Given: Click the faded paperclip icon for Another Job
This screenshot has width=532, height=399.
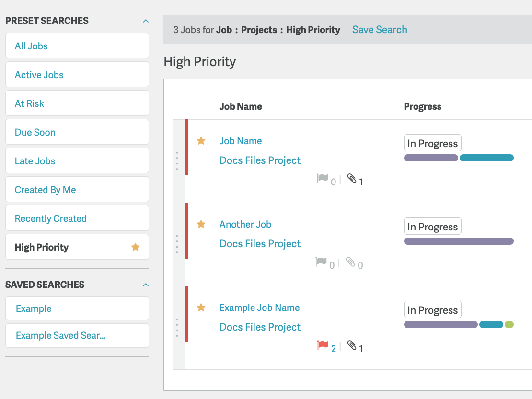Looking at the screenshot, I should [x=350, y=262].
